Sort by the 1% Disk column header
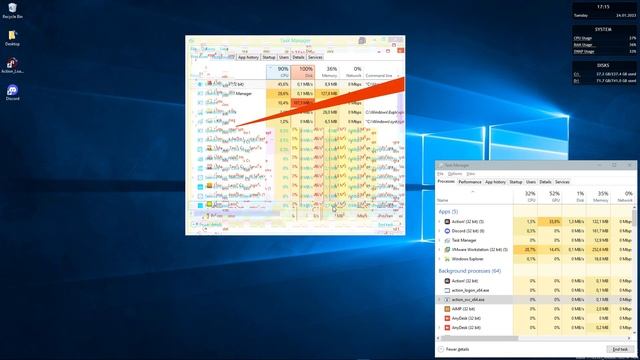640x360 pixels. click(574, 196)
